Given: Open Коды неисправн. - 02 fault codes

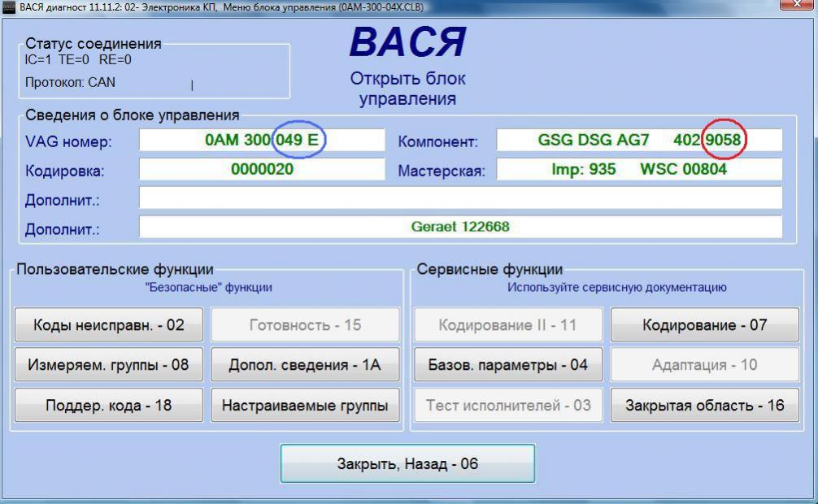Looking at the screenshot, I should coord(108,324).
